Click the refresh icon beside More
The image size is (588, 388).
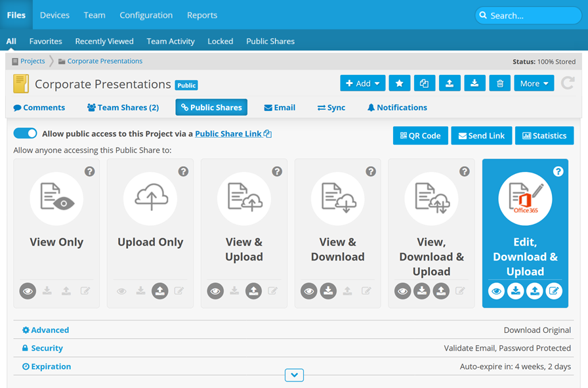pyautogui.click(x=567, y=83)
